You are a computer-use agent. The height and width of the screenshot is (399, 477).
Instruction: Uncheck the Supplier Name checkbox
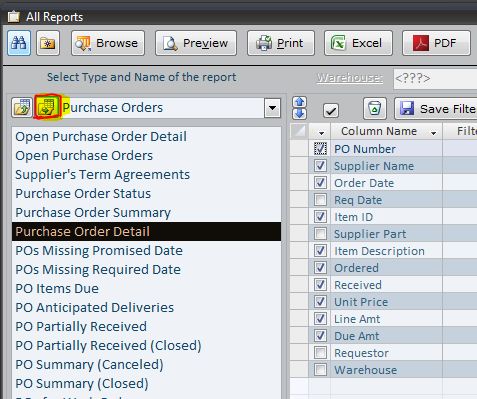[x=320, y=165]
